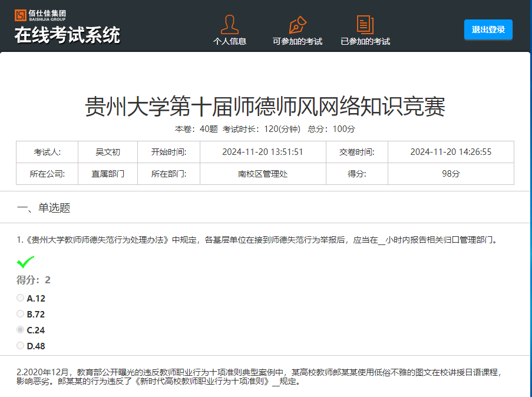
Task: Click the exam info line 本卷：40题
Action: (196, 129)
